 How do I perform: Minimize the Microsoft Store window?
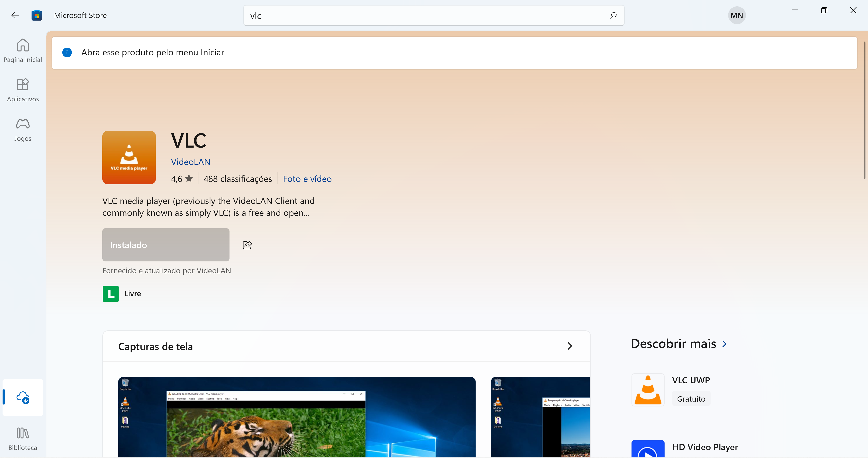795,10
